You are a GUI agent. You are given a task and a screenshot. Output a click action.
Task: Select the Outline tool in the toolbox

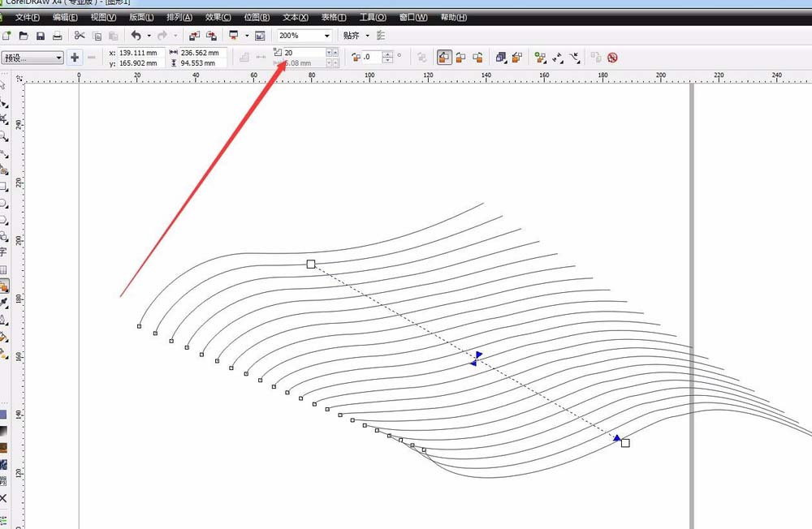pyautogui.click(x=3, y=320)
